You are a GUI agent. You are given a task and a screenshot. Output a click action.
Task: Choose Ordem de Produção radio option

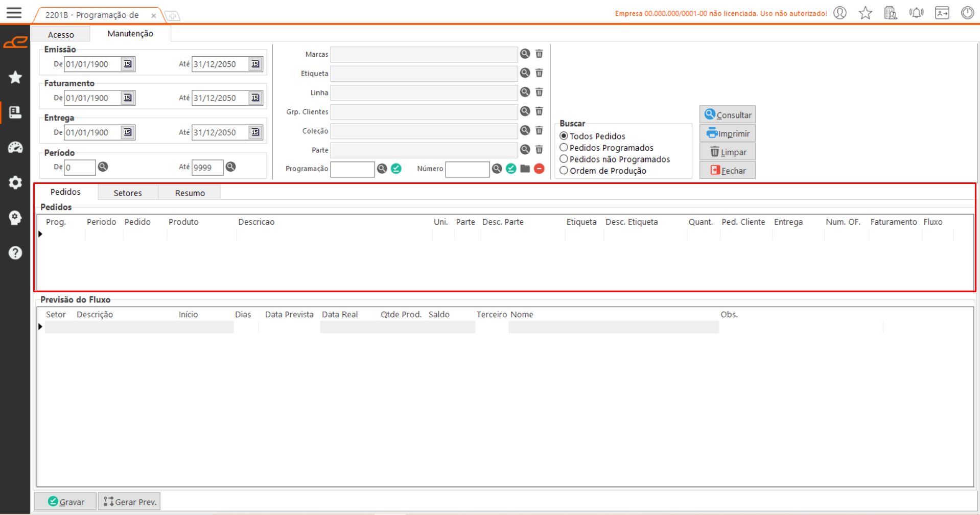click(x=564, y=171)
